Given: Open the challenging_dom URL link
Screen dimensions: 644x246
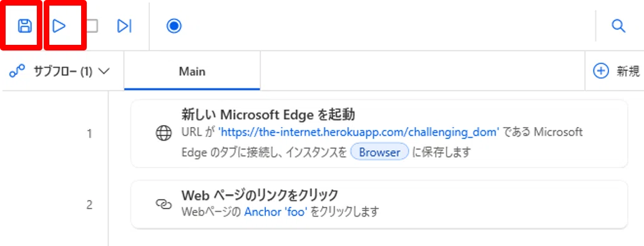Looking at the screenshot, I should click(359, 132).
